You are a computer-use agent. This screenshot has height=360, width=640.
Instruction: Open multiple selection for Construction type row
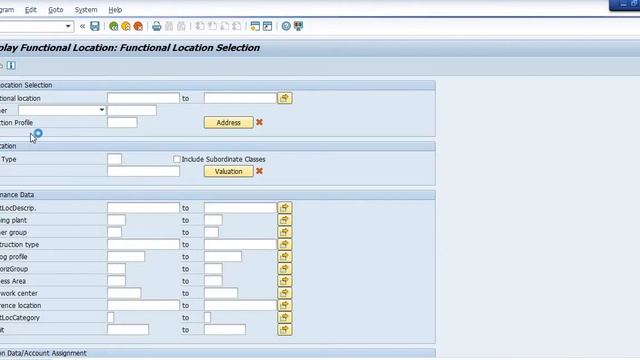[284, 244]
